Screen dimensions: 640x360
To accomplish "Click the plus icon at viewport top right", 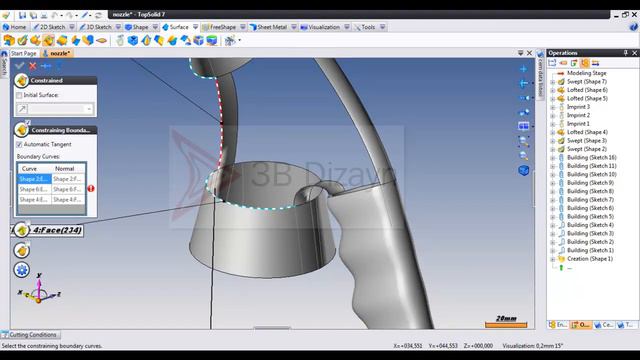I will coord(523,69).
